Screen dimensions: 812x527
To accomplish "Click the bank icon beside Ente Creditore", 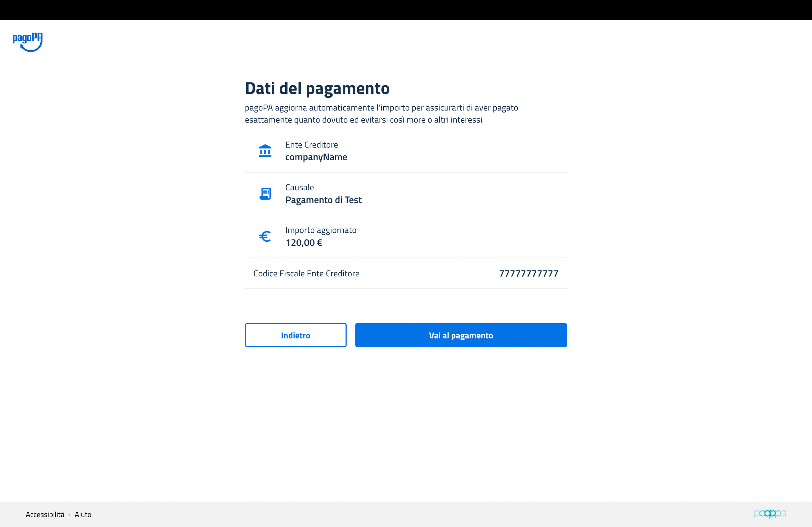I will pos(265,151).
